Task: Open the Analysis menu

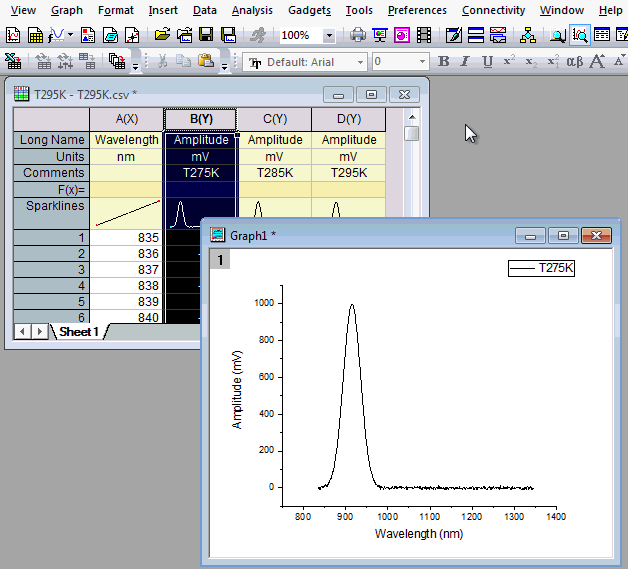Action: click(x=251, y=10)
